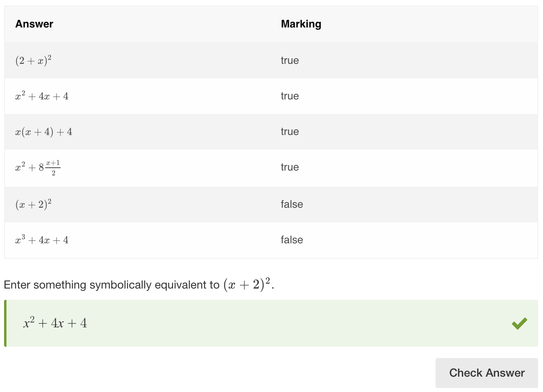Click the true marking for (2 + x)²

click(x=290, y=61)
